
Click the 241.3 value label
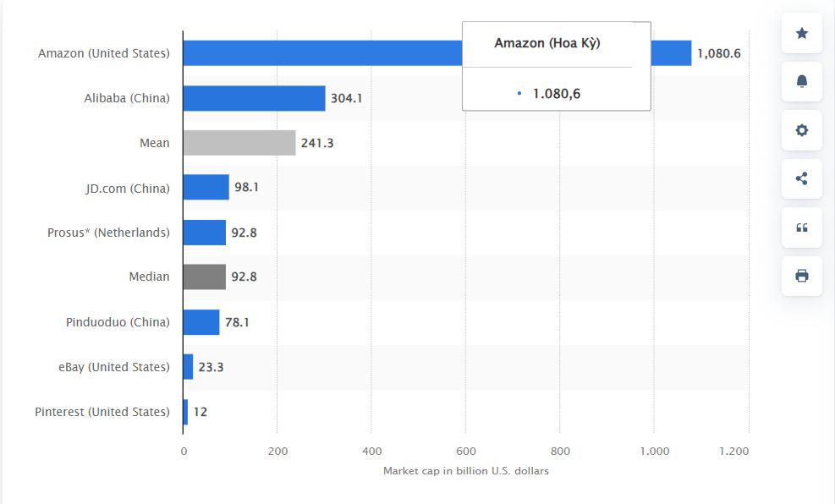317,143
